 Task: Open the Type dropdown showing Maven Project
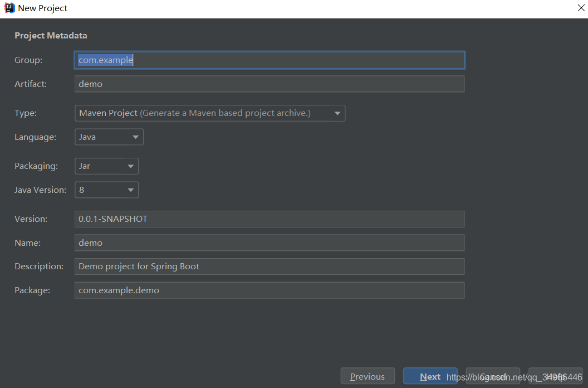coord(209,113)
